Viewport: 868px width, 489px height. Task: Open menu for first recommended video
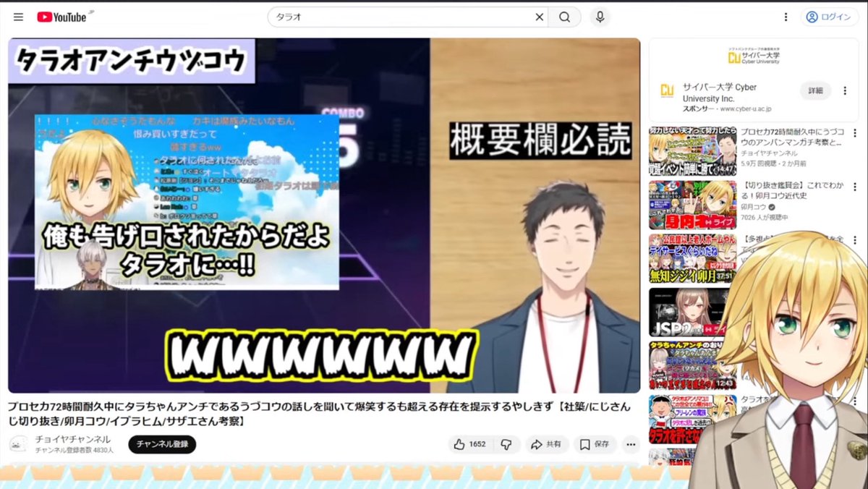pyautogui.click(x=854, y=134)
